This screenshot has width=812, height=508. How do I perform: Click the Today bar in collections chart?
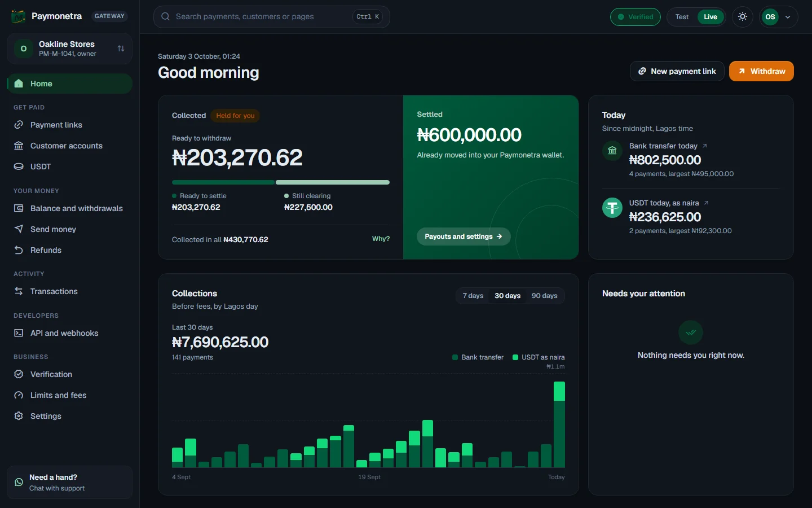tap(559, 424)
